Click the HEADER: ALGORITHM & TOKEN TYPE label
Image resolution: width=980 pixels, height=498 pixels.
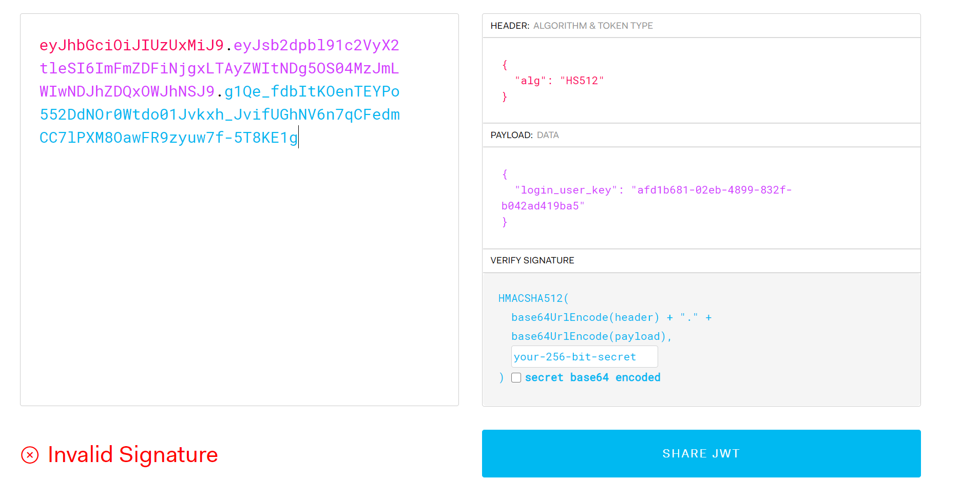point(571,26)
